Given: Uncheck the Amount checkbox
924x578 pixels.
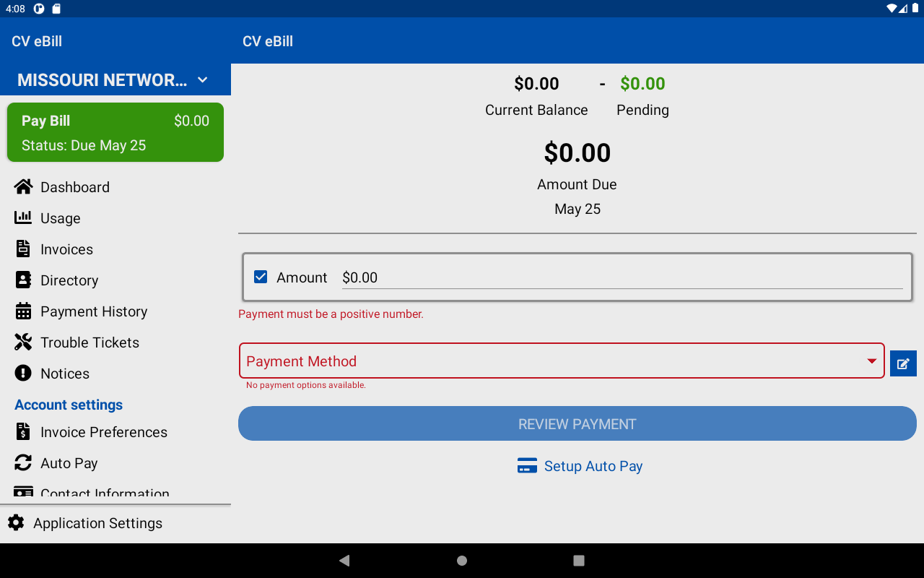Looking at the screenshot, I should tap(261, 277).
